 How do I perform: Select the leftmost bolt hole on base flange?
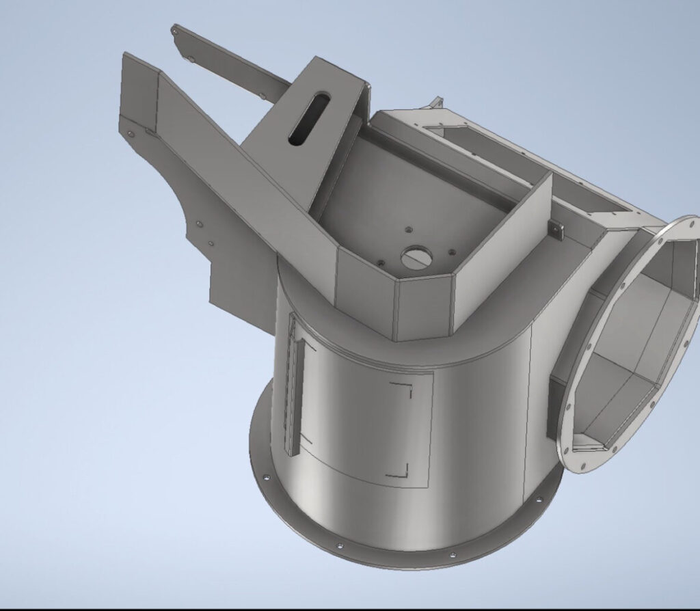coord(267,477)
